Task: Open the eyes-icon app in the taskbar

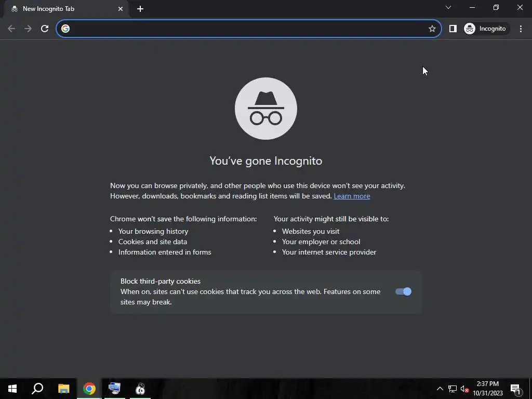Action: tap(140, 389)
